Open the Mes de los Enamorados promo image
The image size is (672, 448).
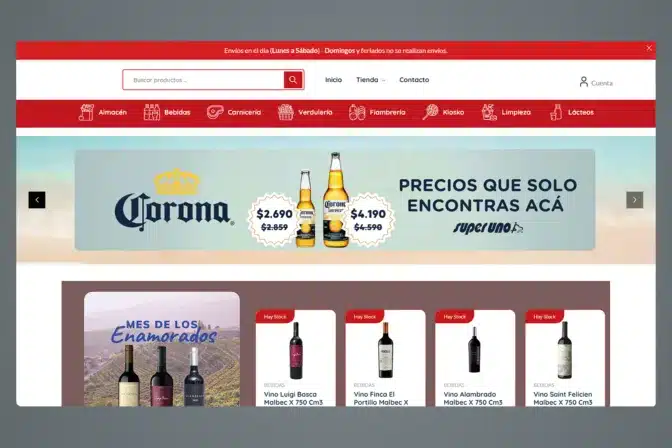coord(162,349)
